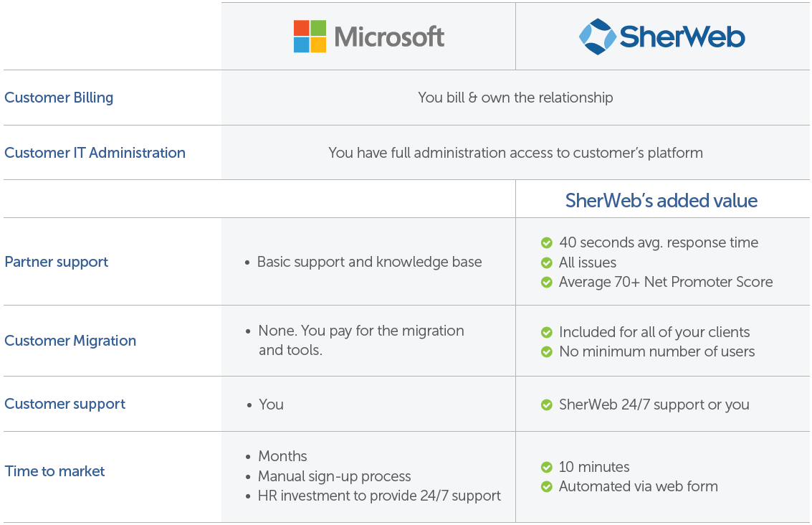
Task: Click the SherWeb swirl logo icon
Action: (x=598, y=37)
